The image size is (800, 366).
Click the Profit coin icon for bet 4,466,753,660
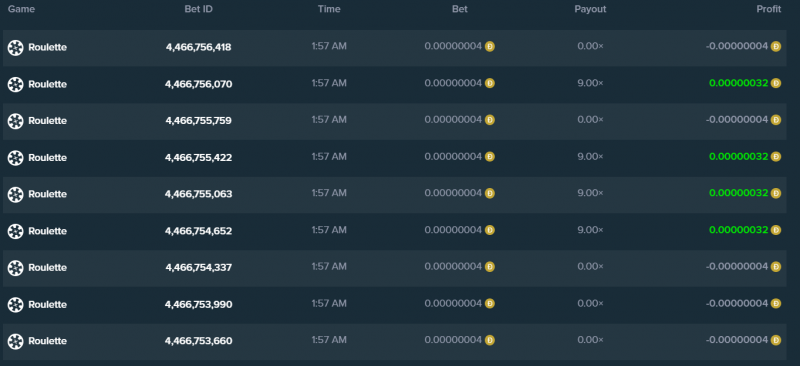pyautogui.click(x=776, y=340)
